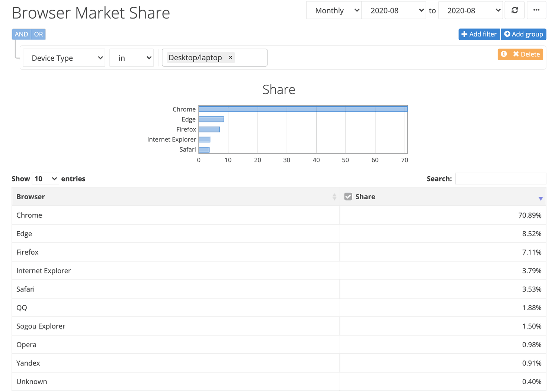Select the AND logic toggle
The image size is (558, 392).
[x=21, y=34]
